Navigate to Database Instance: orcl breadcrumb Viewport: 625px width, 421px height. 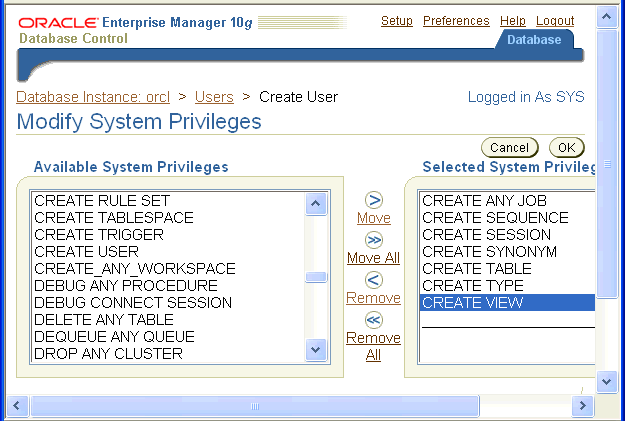coord(94,97)
